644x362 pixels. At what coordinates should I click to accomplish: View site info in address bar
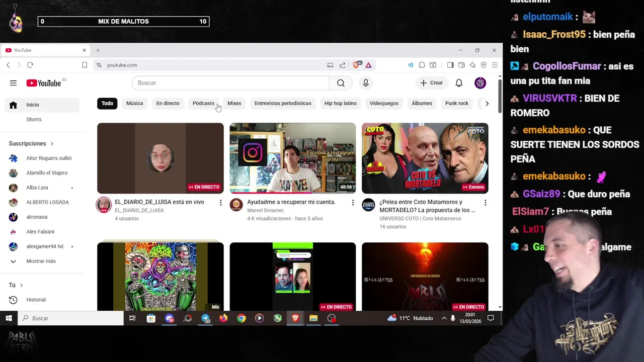99,65
